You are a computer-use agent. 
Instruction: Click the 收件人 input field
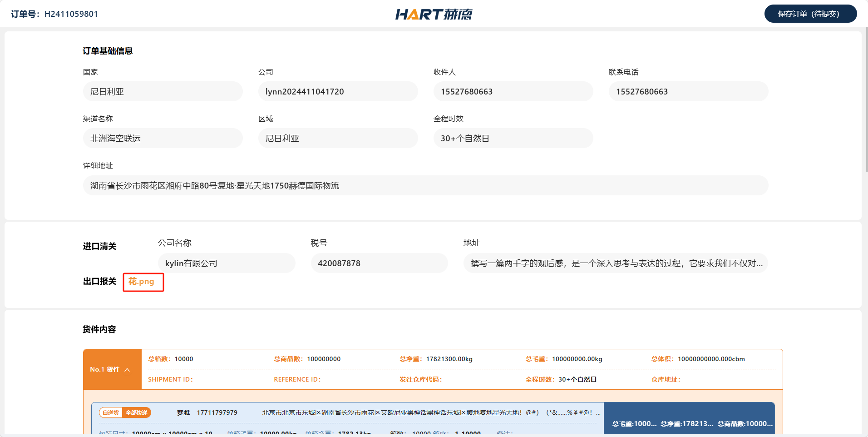(513, 92)
